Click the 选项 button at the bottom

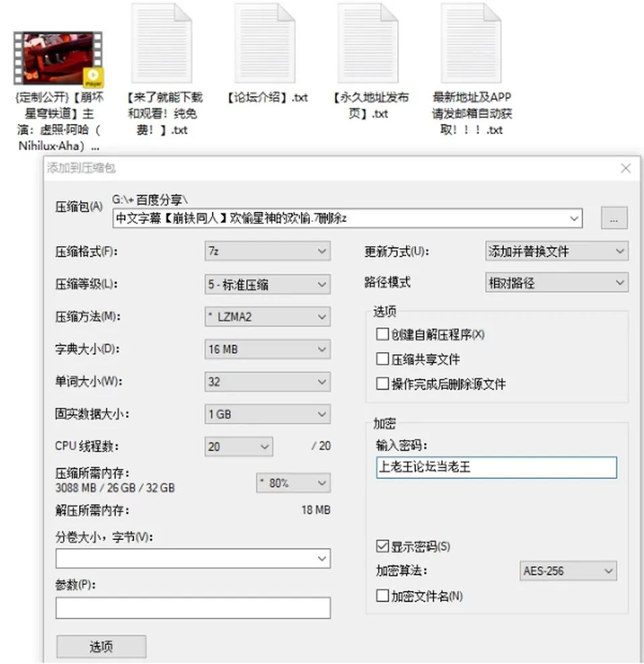coord(101,646)
